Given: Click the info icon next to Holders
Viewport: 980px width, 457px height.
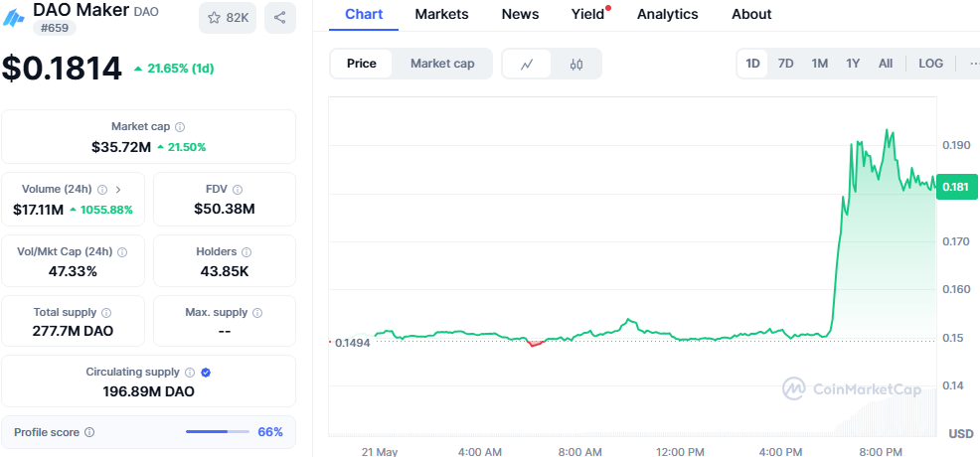Looking at the screenshot, I should [246, 251].
